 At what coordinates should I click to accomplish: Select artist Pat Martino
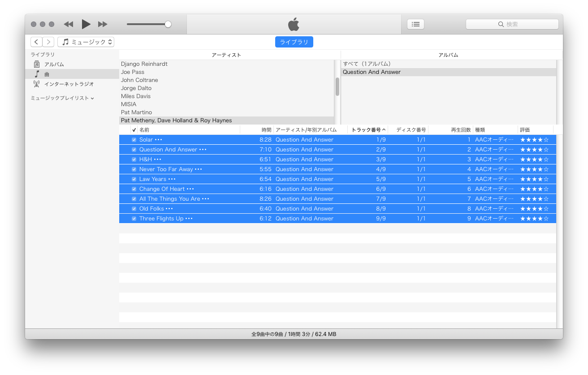[226, 112]
